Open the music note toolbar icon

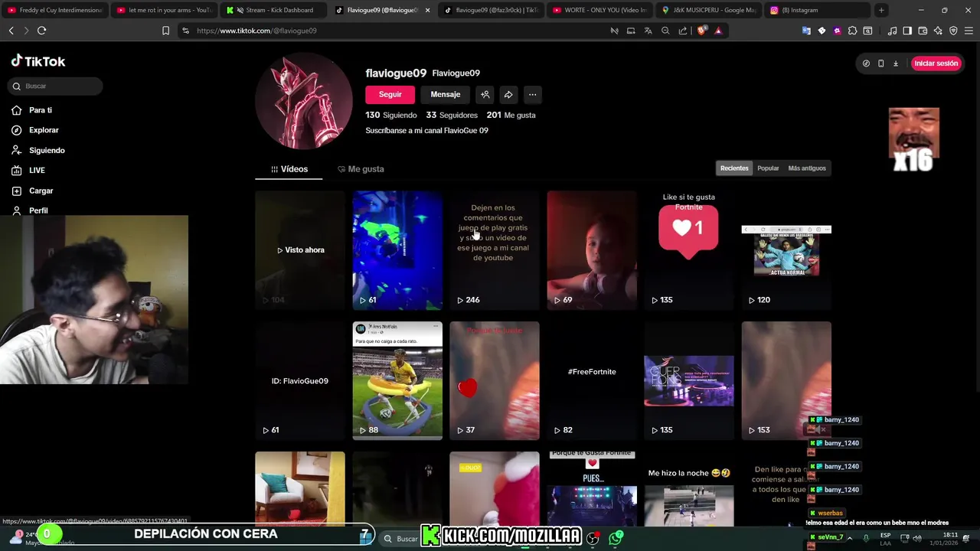[892, 31]
